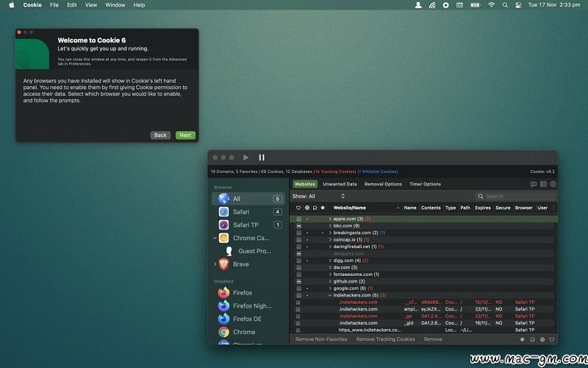Viewport: 588px width, 368px height.
Task: Click the Search field in Cookie
Action: [x=516, y=196]
